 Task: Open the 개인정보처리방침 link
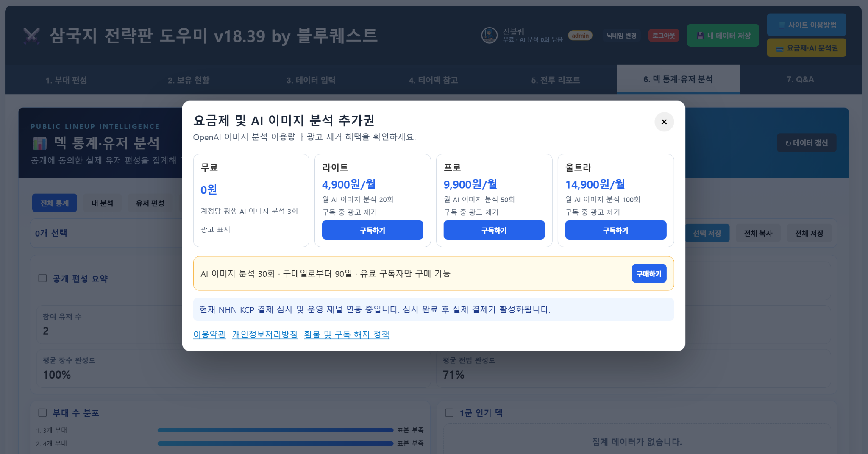click(265, 334)
